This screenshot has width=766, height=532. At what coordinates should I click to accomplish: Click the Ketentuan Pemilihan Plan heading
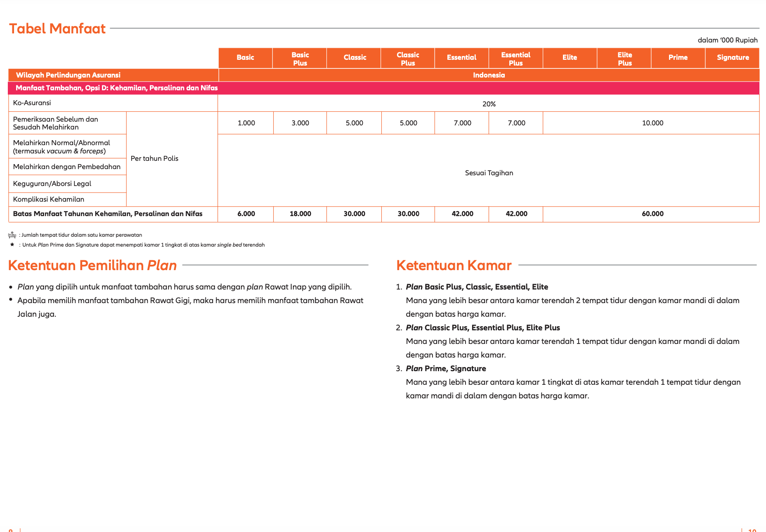click(x=92, y=265)
